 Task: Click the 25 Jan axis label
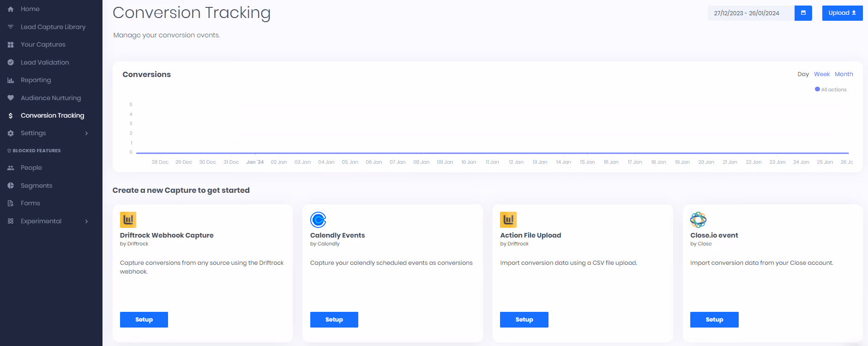click(825, 162)
